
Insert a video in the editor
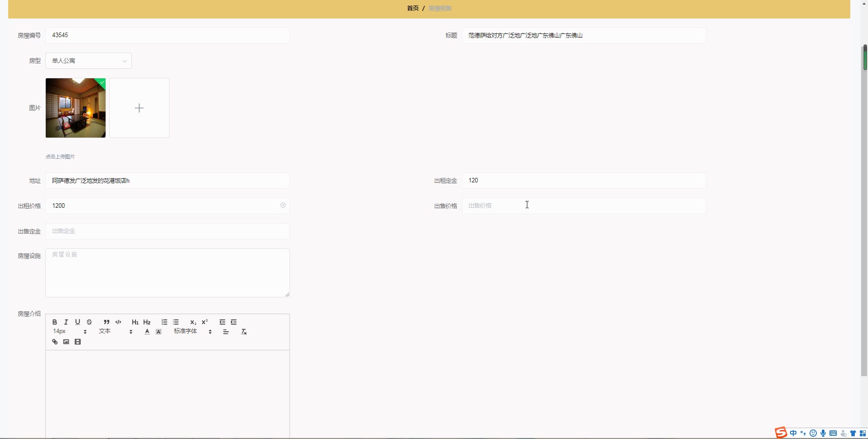77,342
